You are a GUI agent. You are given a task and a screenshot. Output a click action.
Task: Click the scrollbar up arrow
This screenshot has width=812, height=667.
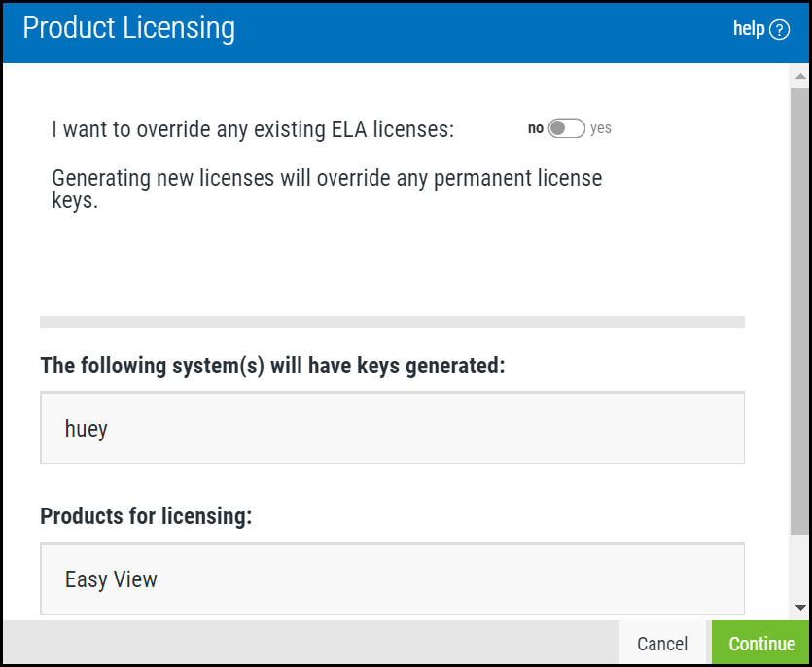coord(800,75)
